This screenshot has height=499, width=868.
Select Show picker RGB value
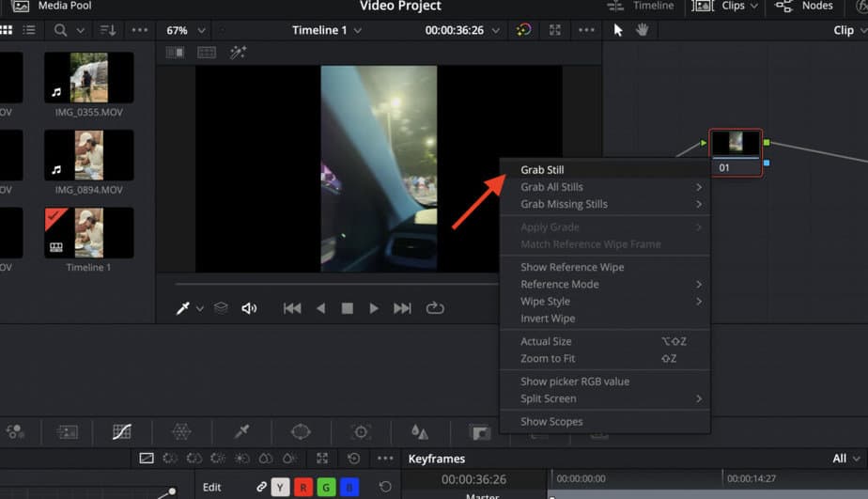pyautogui.click(x=605, y=382)
